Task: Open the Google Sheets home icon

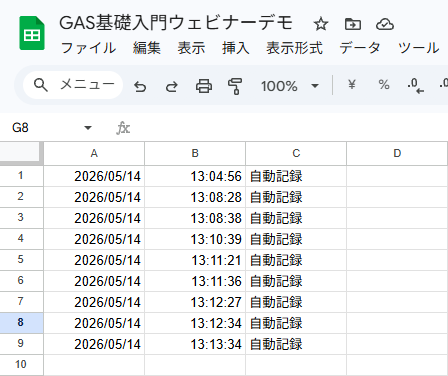Action: click(32, 33)
